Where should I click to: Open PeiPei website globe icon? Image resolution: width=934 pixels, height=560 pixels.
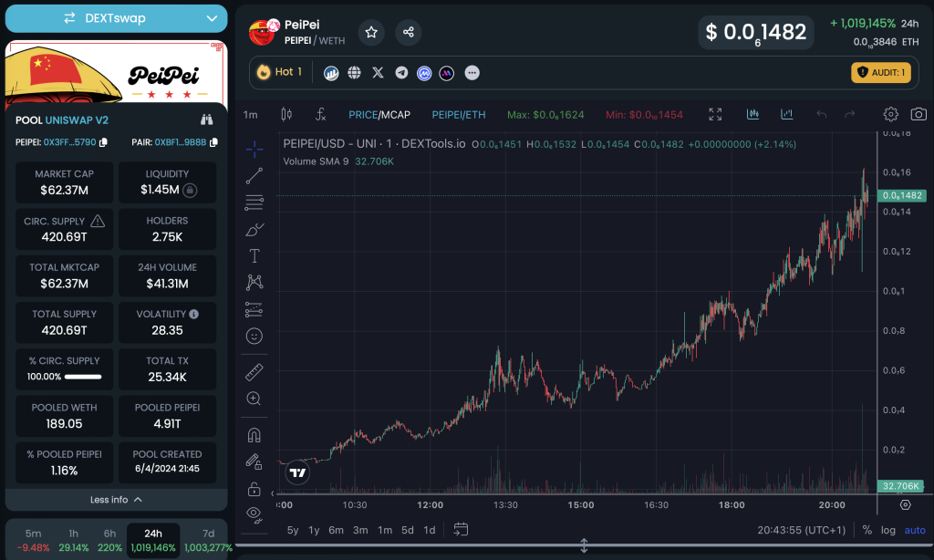(x=355, y=73)
